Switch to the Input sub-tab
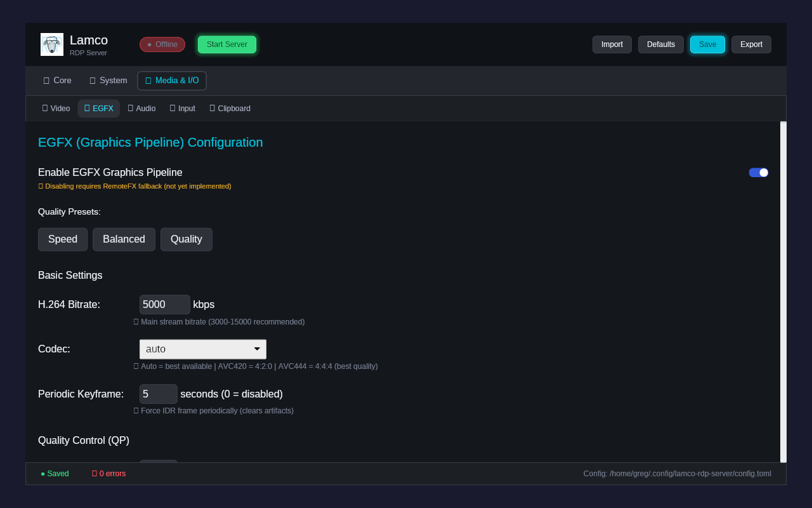Viewport: 812px width, 508px height. (182, 108)
